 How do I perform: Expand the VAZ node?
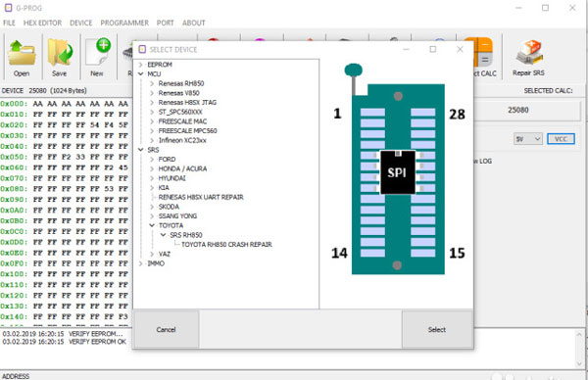(152, 254)
